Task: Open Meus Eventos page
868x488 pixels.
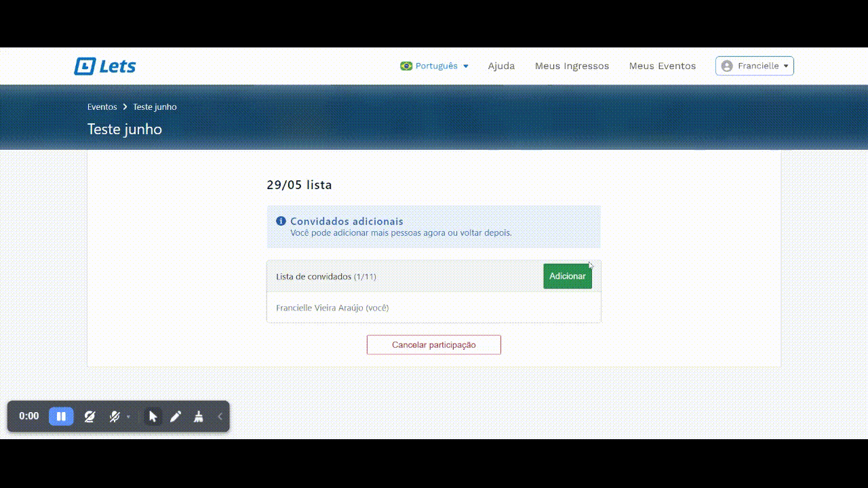Action: [x=662, y=66]
